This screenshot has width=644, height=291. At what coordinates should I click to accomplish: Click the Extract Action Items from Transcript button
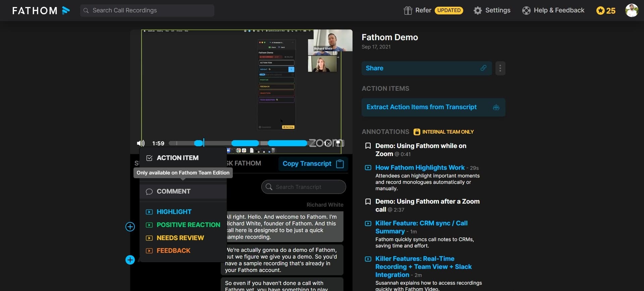click(422, 107)
